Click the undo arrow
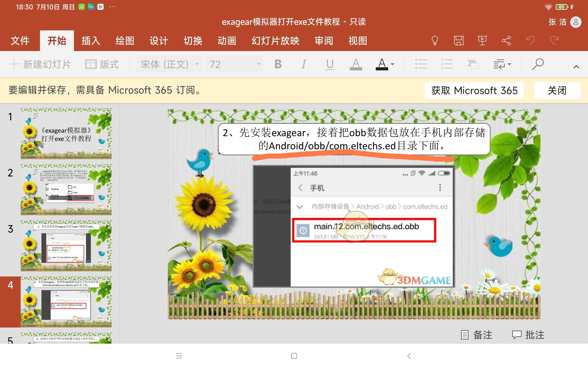 (530, 41)
